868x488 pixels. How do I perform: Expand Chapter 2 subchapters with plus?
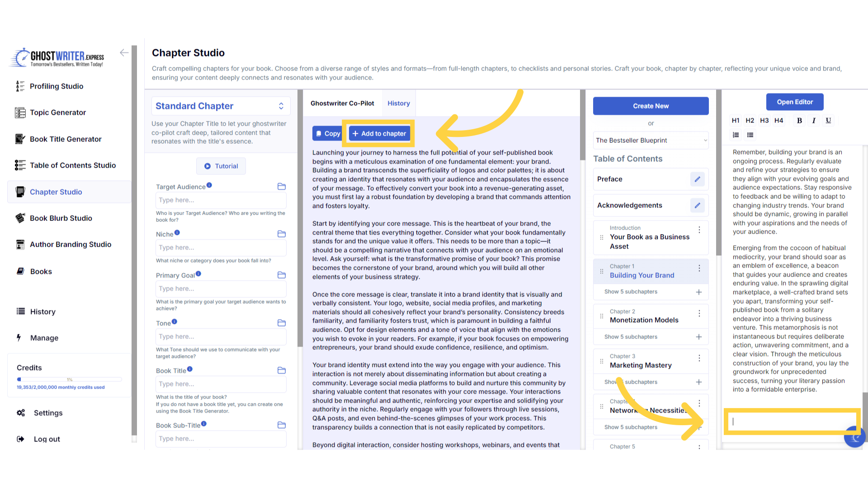click(698, 337)
